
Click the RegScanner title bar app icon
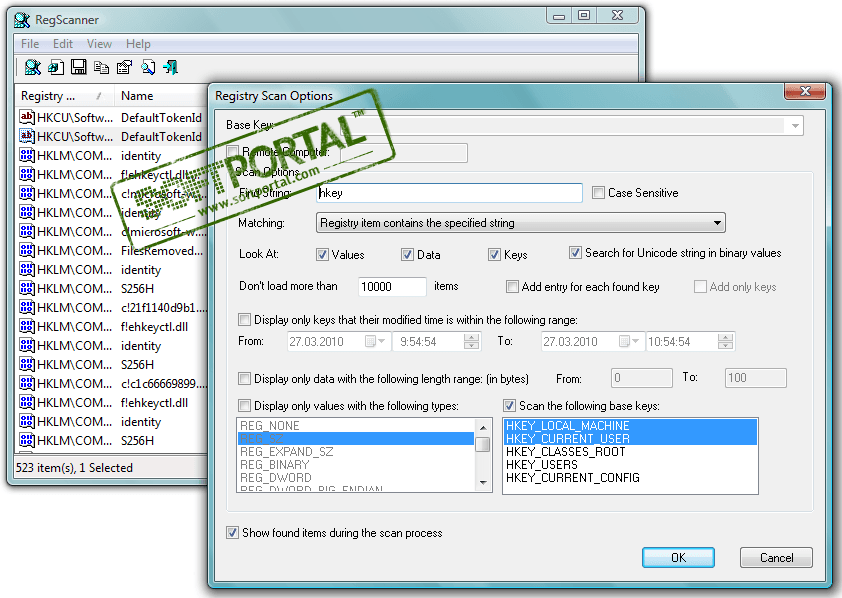(22, 20)
